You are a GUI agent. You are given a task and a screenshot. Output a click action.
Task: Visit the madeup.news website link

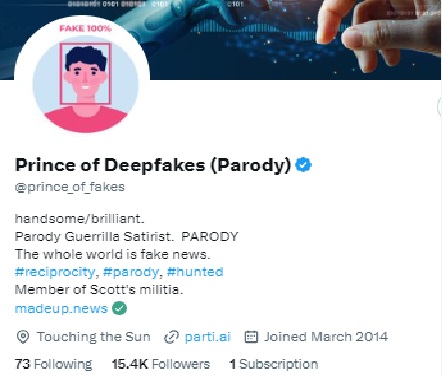61,309
